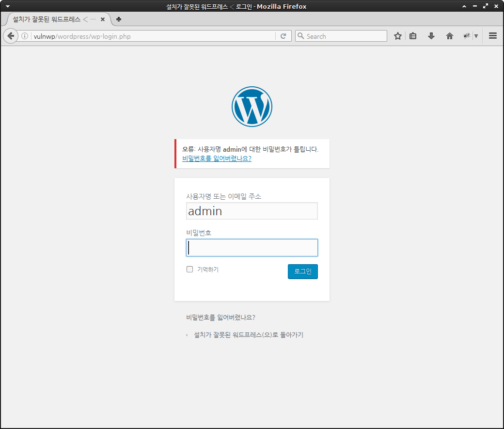Focus the 비밀번호 password field
Image resolution: width=504 pixels, height=429 pixels.
click(x=252, y=248)
